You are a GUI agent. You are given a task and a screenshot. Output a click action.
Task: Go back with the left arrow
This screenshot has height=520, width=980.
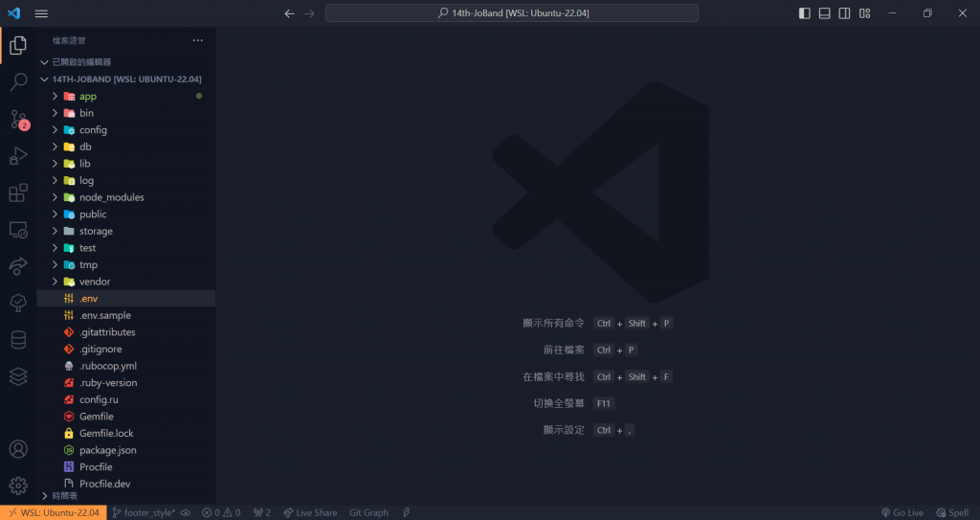(x=289, y=13)
